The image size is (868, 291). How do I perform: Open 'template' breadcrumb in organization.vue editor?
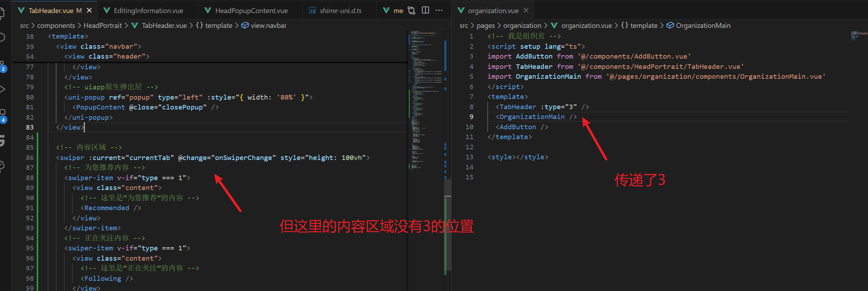[644, 25]
